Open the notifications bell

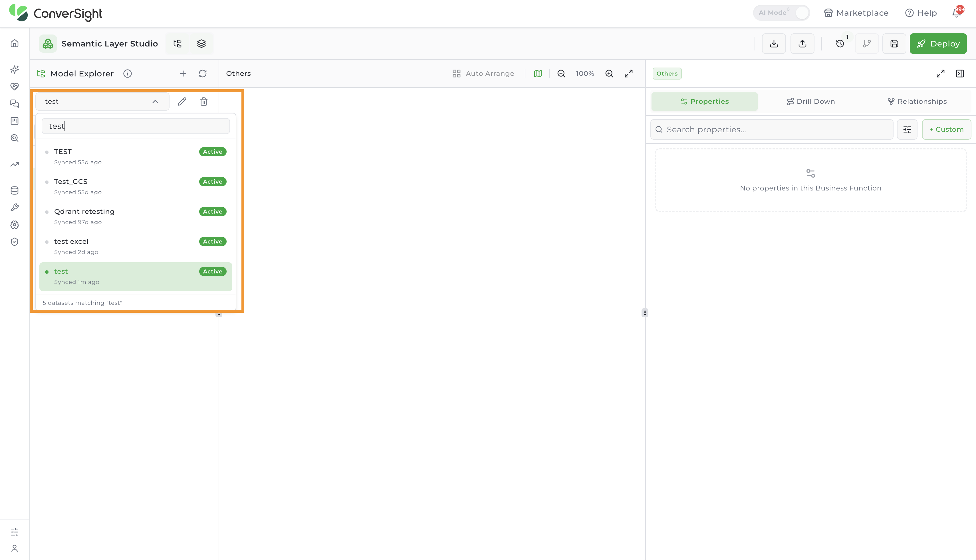957,13
